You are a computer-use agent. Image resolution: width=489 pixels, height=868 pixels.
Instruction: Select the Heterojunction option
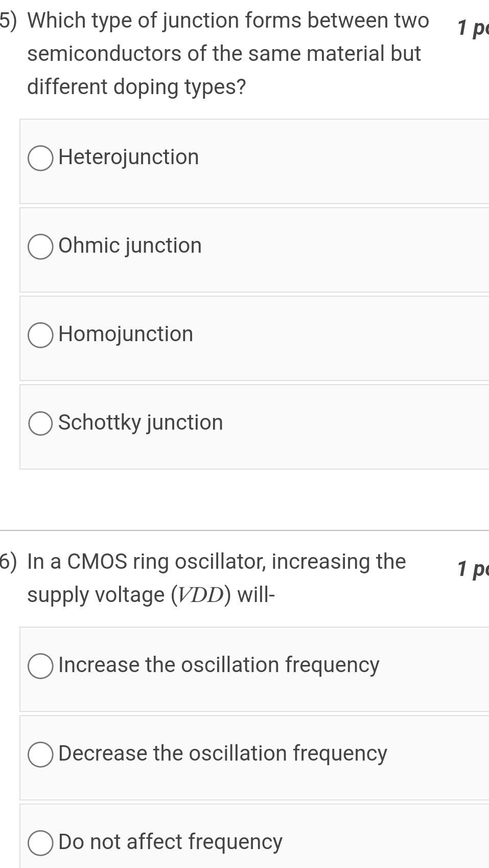[128, 157]
